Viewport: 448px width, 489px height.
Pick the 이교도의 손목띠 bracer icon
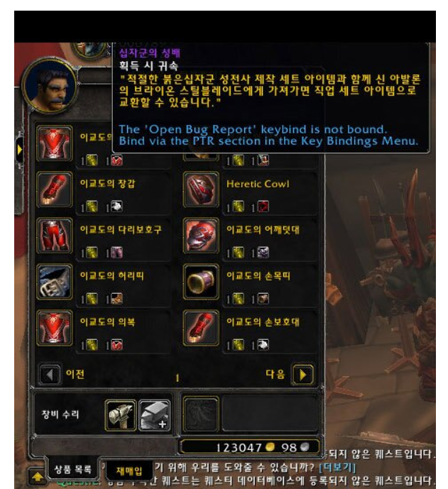pyautogui.click(x=201, y=282)
